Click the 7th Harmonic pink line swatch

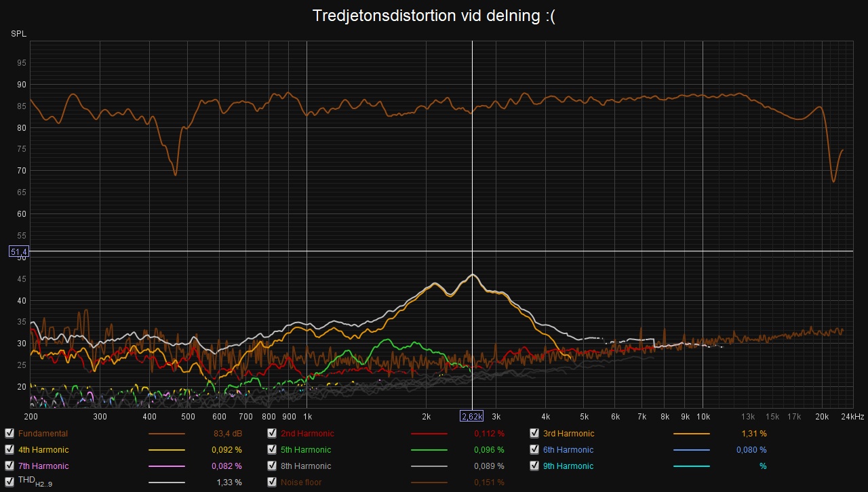click(x=167, y=466)
